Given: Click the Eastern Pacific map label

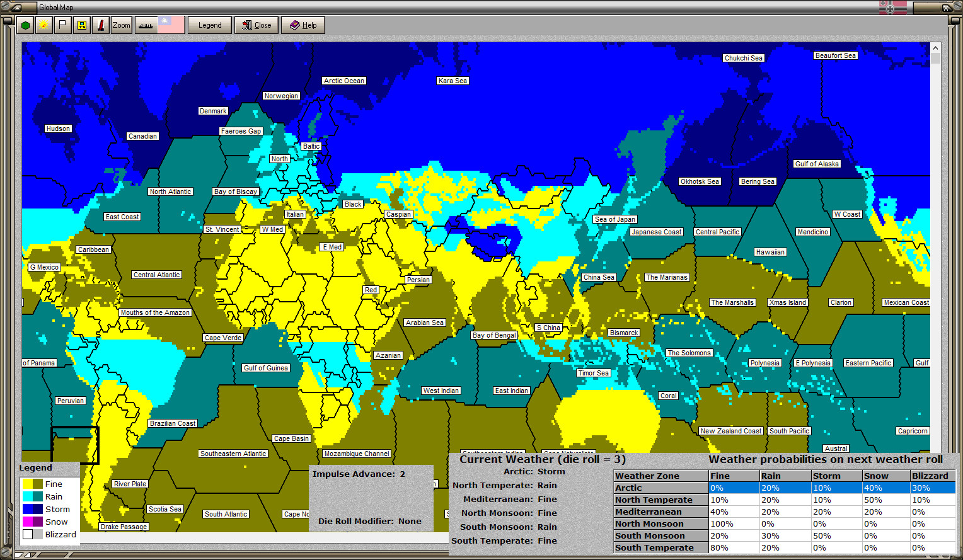Looking at the screenshot, I should coord(868,363).
